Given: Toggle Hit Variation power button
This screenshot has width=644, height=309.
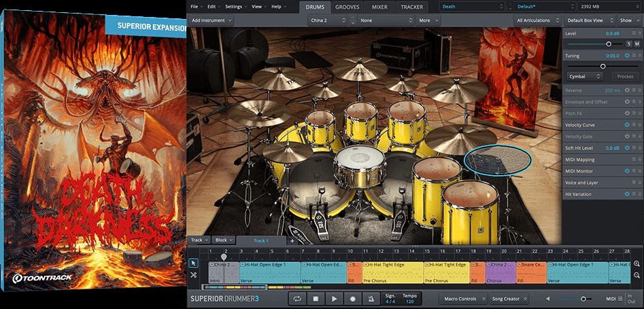Looking at the screenshot, I should coord(627,194).
